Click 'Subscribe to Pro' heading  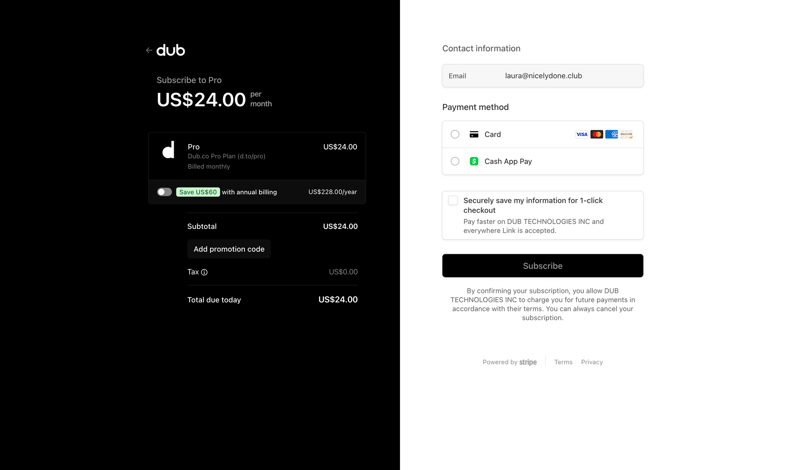click(189, 80)
